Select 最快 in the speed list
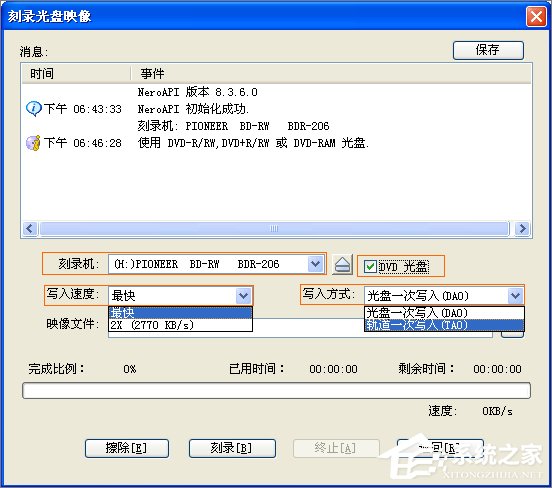The image size is (552, 488). point(181,313)
